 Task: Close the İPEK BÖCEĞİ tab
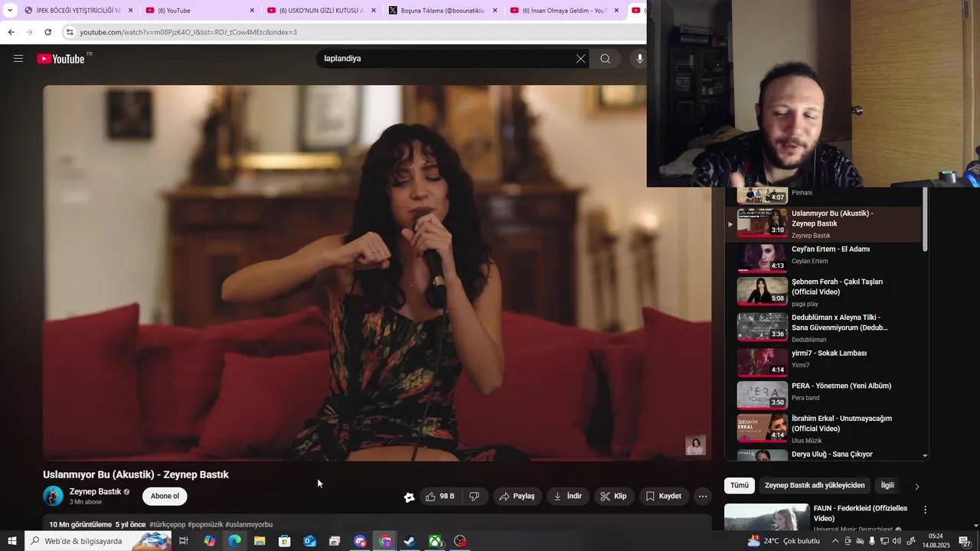click(x=130, y=11)
